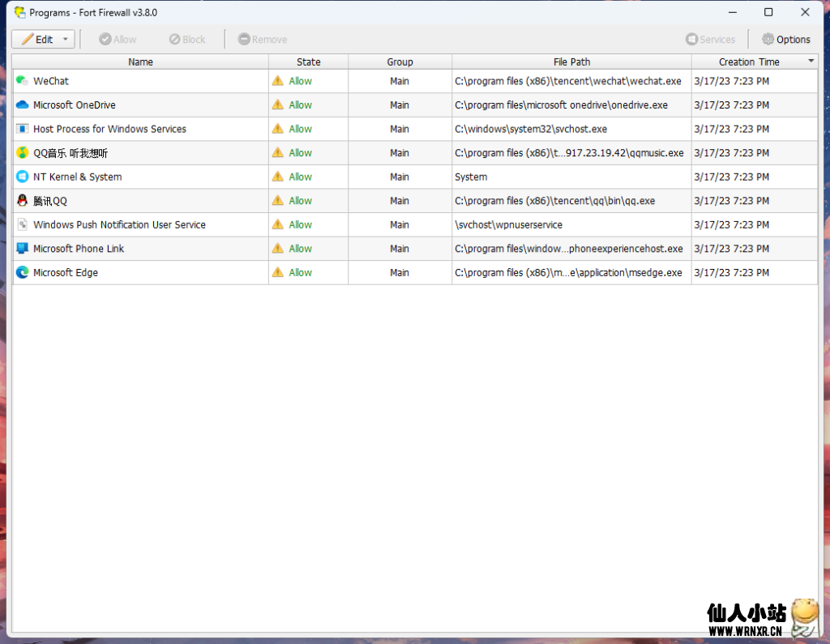
Task: Click the NT Kernel & System icon
Action: point(22,177)
